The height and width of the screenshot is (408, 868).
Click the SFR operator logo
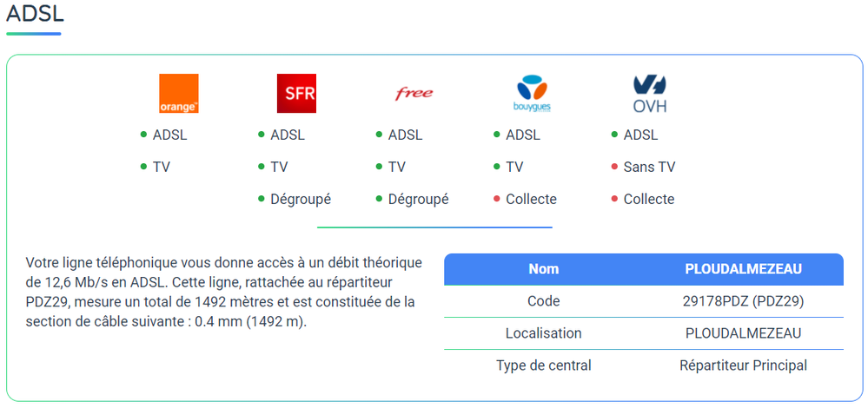pos(295,94)
